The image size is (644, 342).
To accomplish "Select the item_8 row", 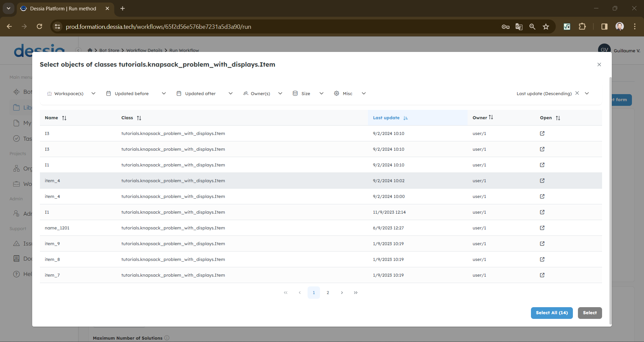I will coord(321,259).
